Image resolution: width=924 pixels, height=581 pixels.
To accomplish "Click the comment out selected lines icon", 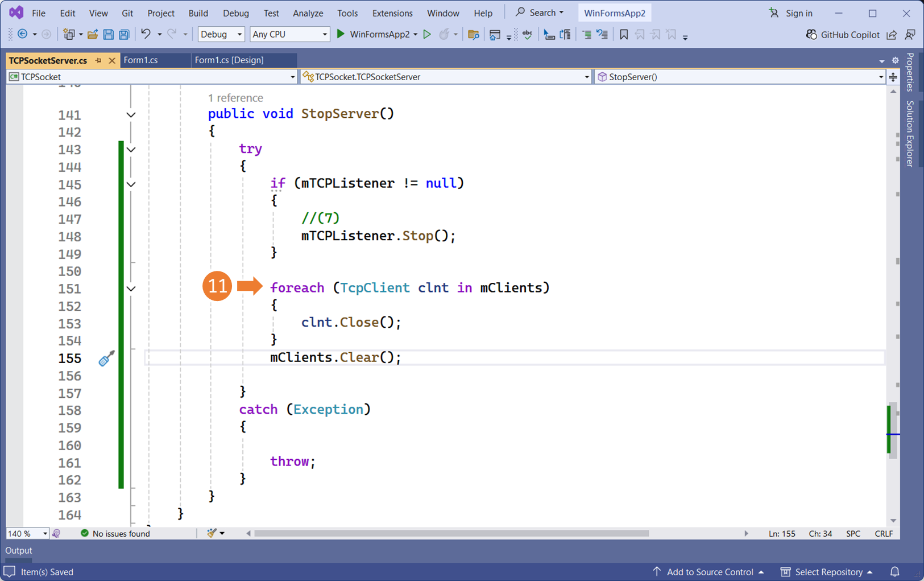I will click(587, 34).
